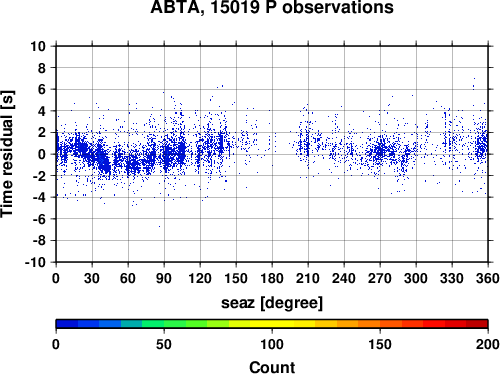Click the 'Time residual [s]' axis label
500x374 pixels.
coord(7,154)
